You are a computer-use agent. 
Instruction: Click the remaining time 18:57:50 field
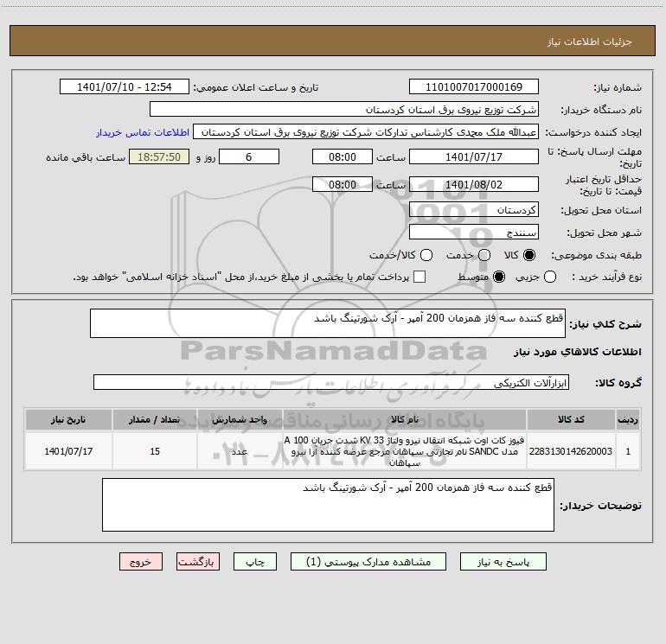159,156
